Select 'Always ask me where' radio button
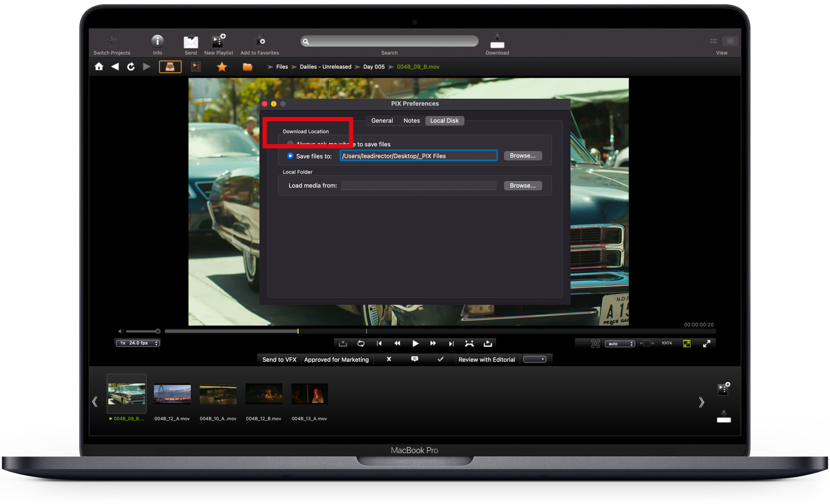The width and height of the screenshot is (830, 504). tap(290, 144)
